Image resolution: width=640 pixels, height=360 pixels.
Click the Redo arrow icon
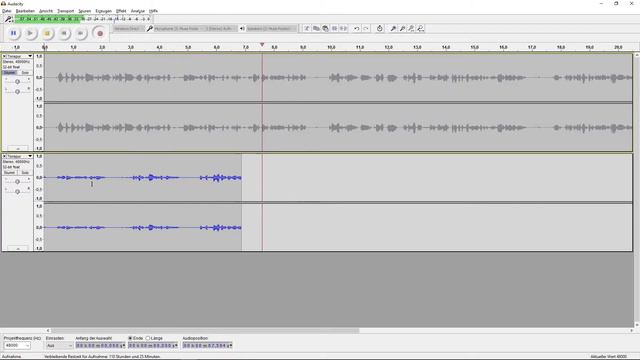pyautogui.click(x=366, y=29)
